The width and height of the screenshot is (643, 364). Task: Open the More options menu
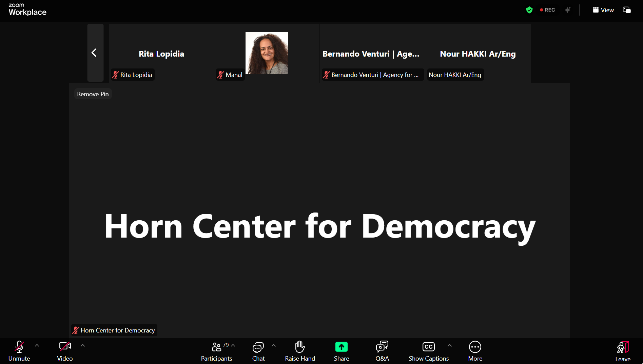[x=475, y=351]
